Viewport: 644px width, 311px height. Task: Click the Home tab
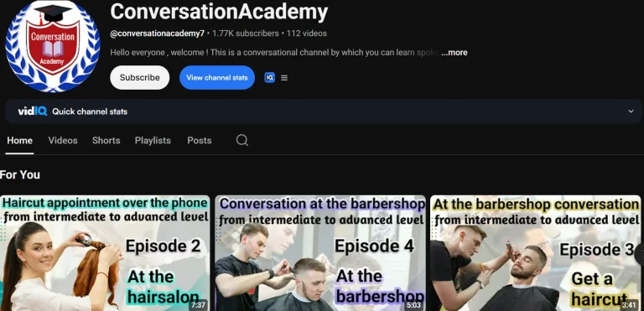coord(20,141)
